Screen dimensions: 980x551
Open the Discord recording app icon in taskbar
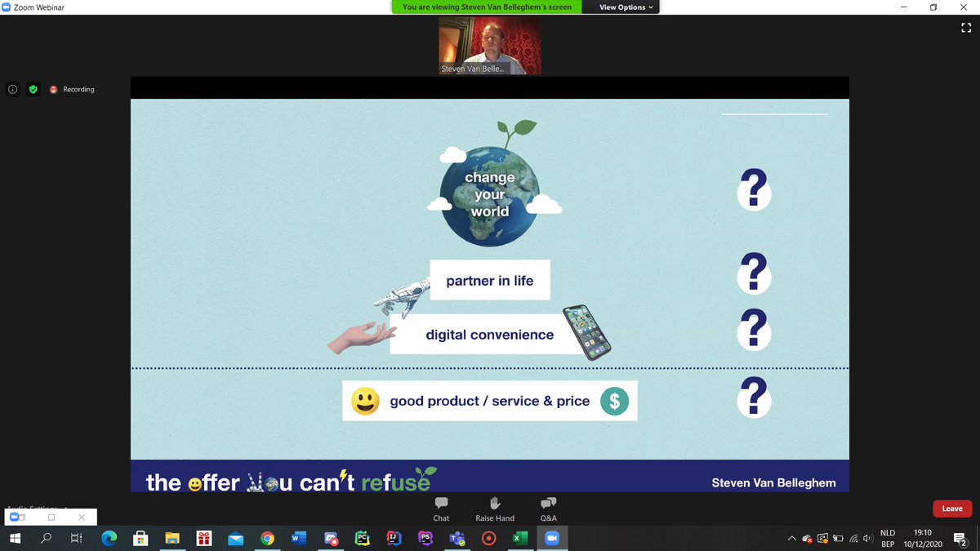click(x=331, y=538)
